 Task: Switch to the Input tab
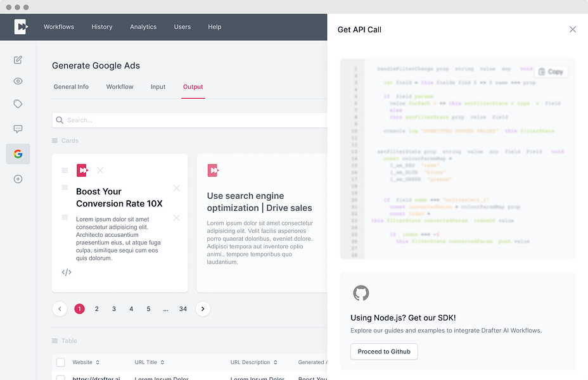point(158,87)
